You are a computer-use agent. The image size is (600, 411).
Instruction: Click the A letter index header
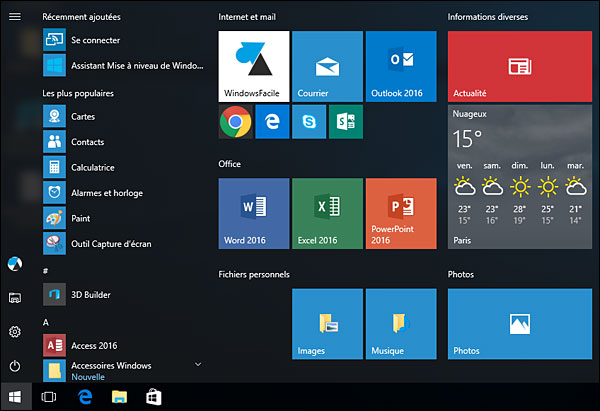46,323
